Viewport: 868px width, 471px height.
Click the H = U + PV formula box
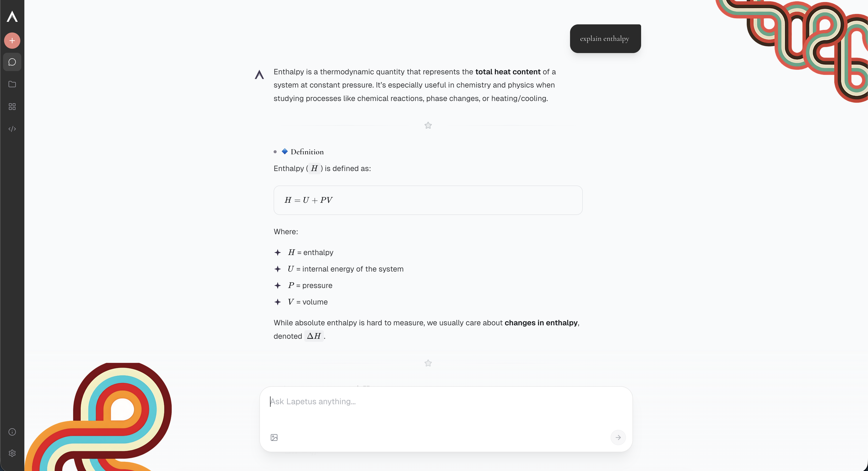(x=428, y=200)
